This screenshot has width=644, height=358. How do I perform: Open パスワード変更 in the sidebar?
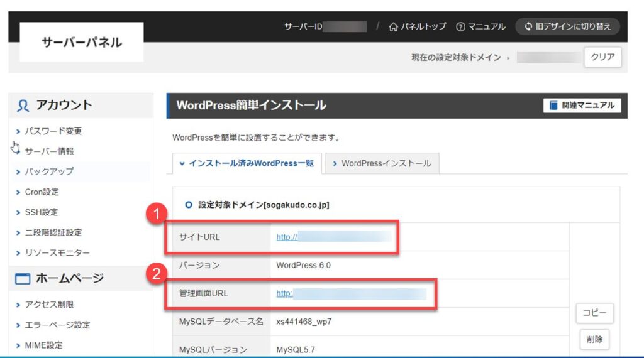click(53, 131)
